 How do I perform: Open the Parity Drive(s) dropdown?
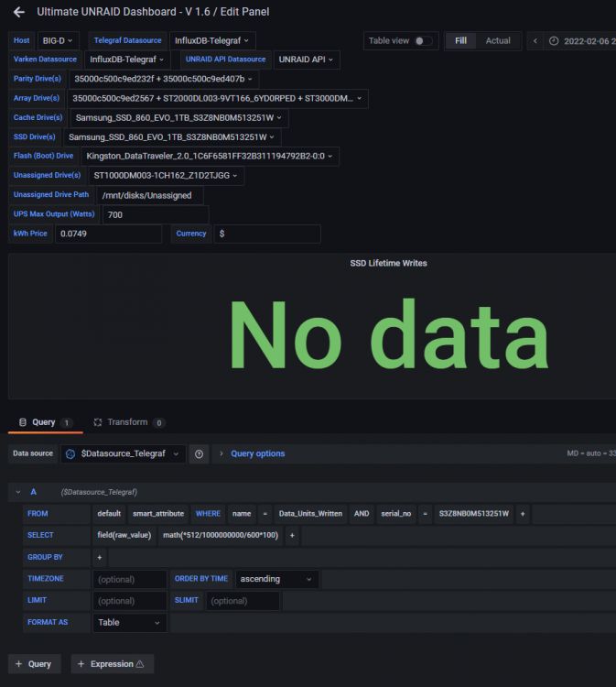coord(164,80)
